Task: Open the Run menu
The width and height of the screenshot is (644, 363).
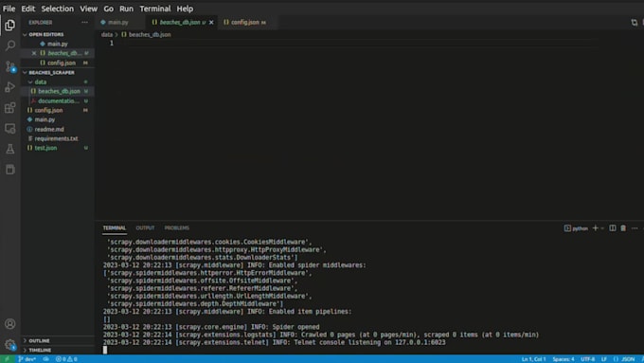Action: 126,9
